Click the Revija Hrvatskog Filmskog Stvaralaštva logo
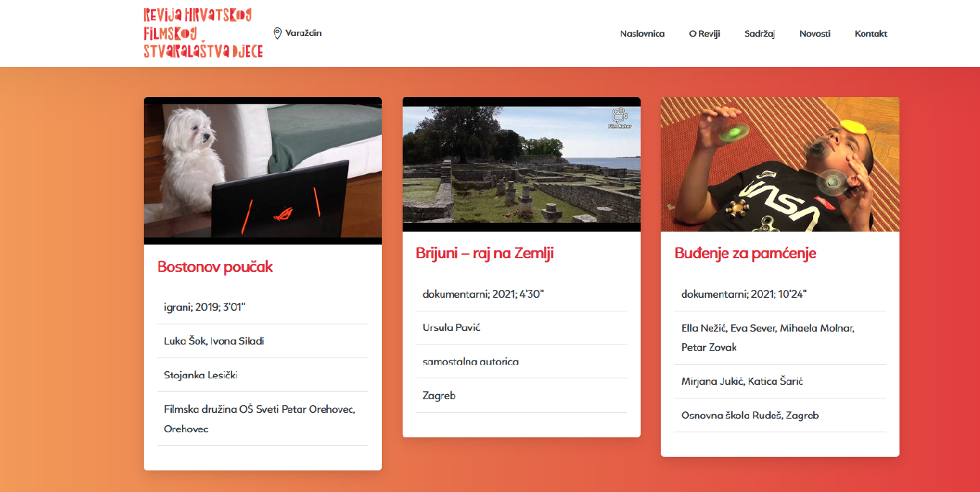980x492 pixels. (x=203, y=33)
